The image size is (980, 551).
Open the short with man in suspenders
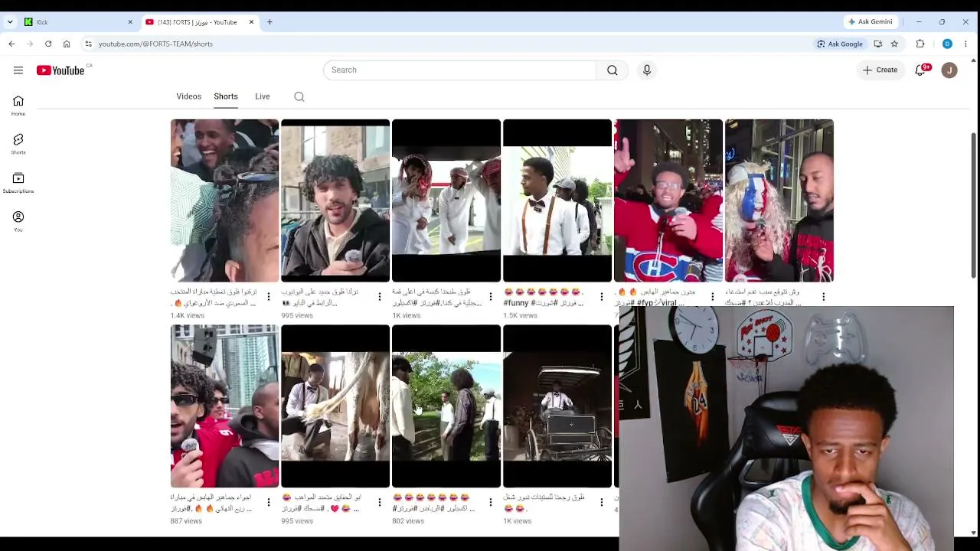point(557,201)
